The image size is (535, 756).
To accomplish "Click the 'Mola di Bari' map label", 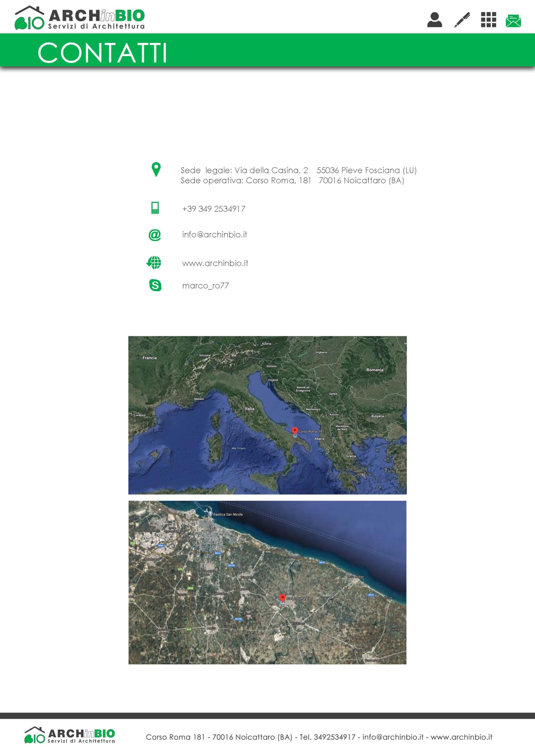I will pos(356,576).
